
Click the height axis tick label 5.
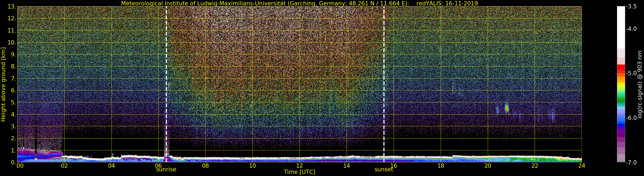tap(13, 102)
